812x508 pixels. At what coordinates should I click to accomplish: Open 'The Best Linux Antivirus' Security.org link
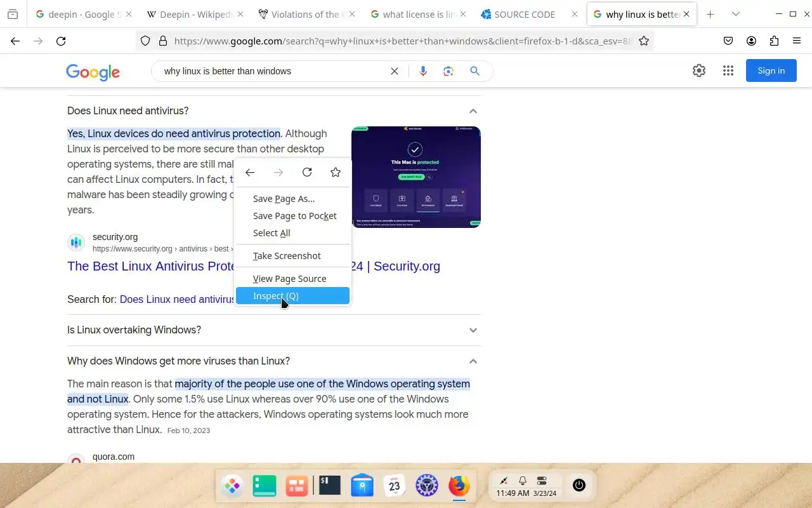click(254, 266)
